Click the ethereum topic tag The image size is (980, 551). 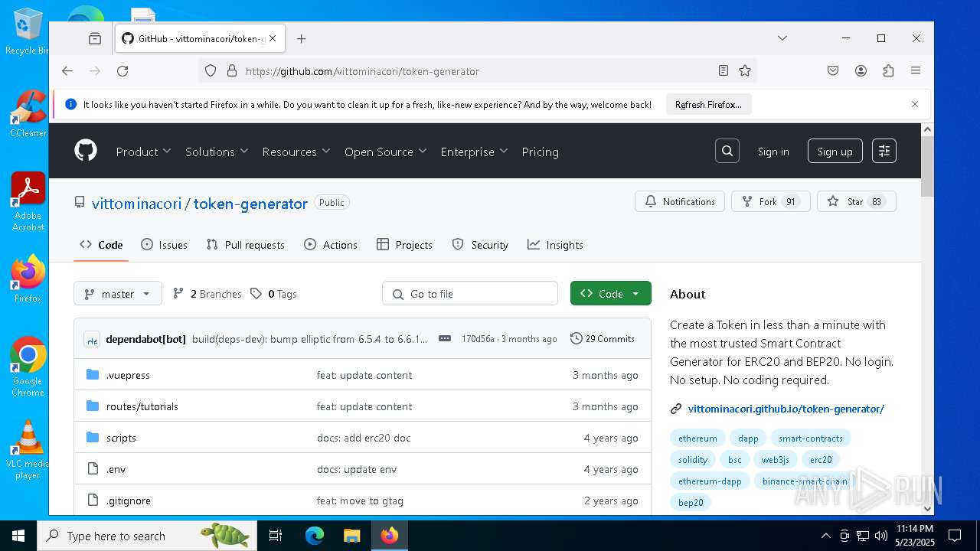(x=697, y=439)
